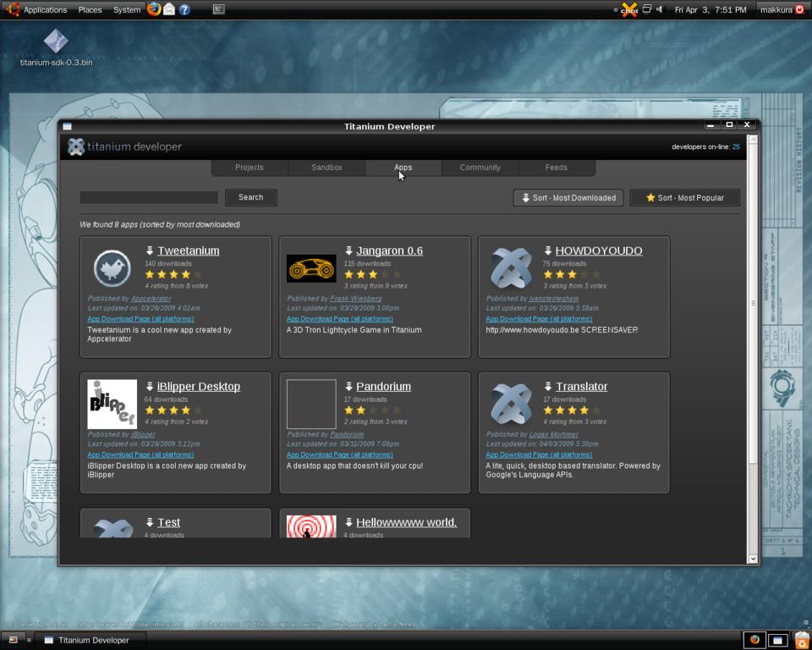Click the Translator app icon
This screenshot has height=650, width=812.
511,404
